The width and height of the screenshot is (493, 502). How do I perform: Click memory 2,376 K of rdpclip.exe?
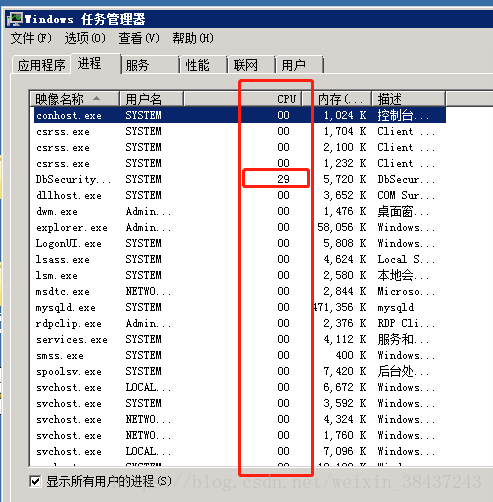pos(345,323)
